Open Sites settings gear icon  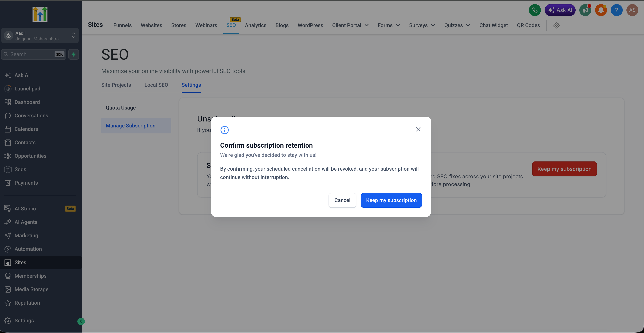point(556,25)
